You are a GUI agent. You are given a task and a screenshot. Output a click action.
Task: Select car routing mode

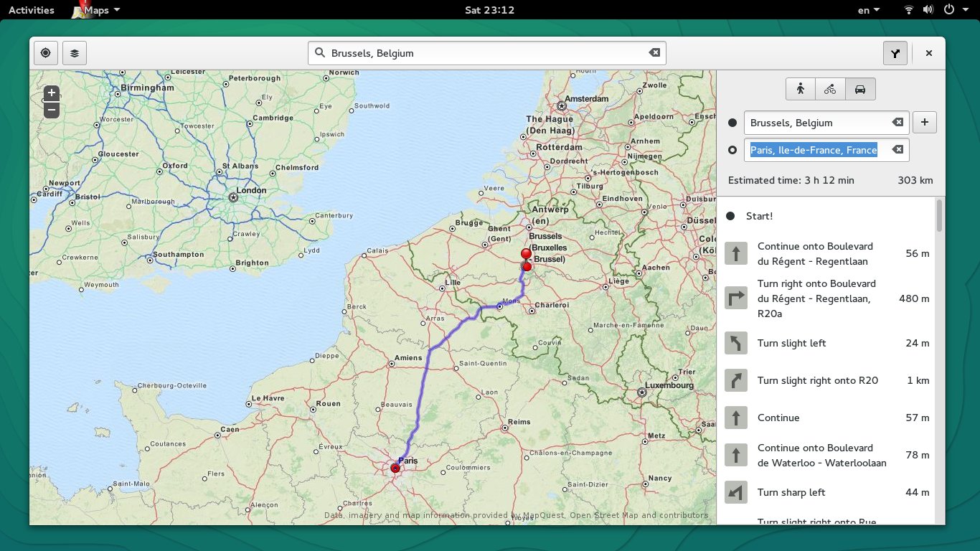click(x=860, y=89)
